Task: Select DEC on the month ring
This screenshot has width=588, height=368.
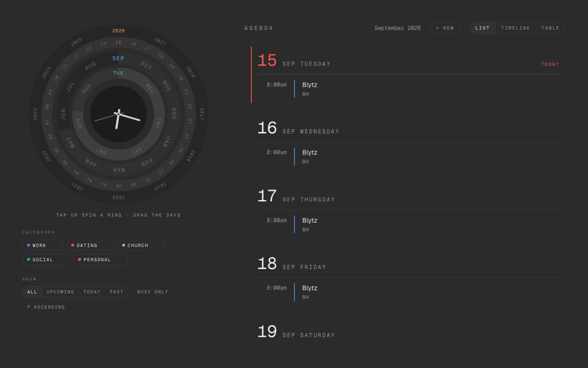Action: pyautogui.click(x=173, y=114)
